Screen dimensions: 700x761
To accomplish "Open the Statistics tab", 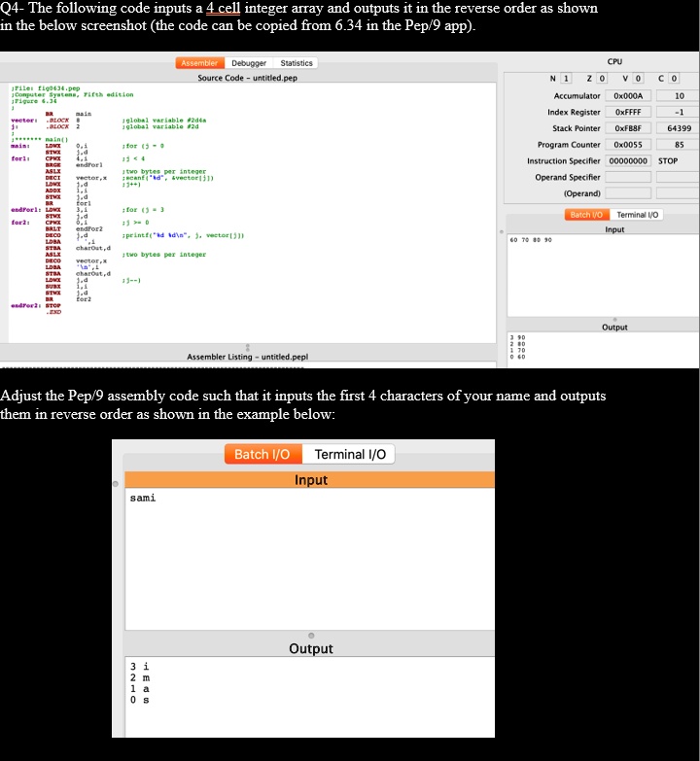I will (x=297, y=63).
